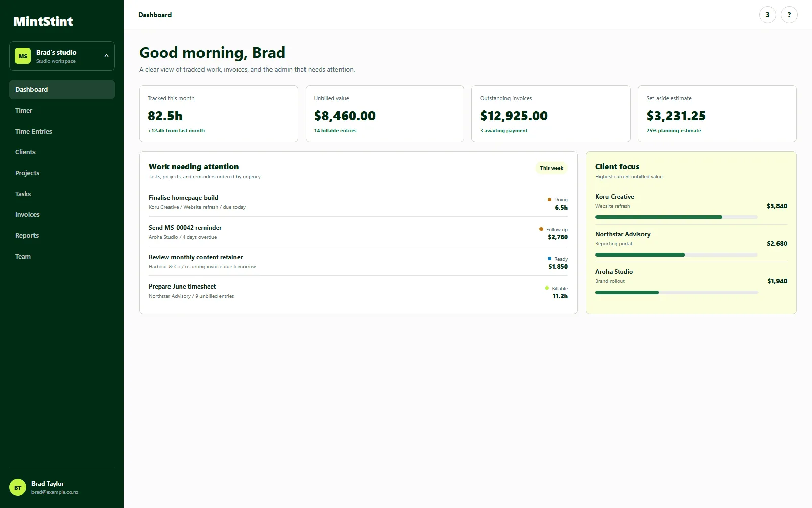Select the Tracked this month card
Screen dimensions: 812x508
[219, 114]
